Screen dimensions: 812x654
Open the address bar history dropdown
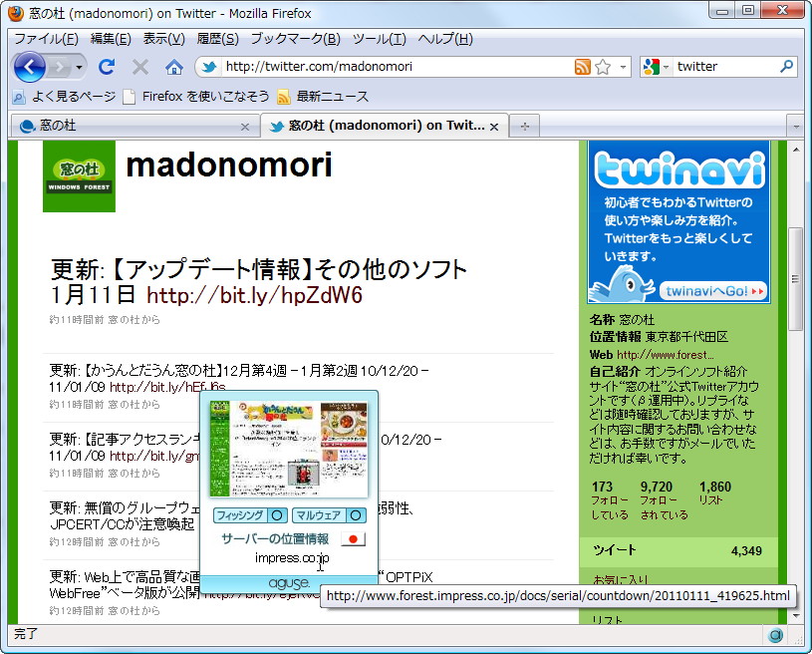623,67
